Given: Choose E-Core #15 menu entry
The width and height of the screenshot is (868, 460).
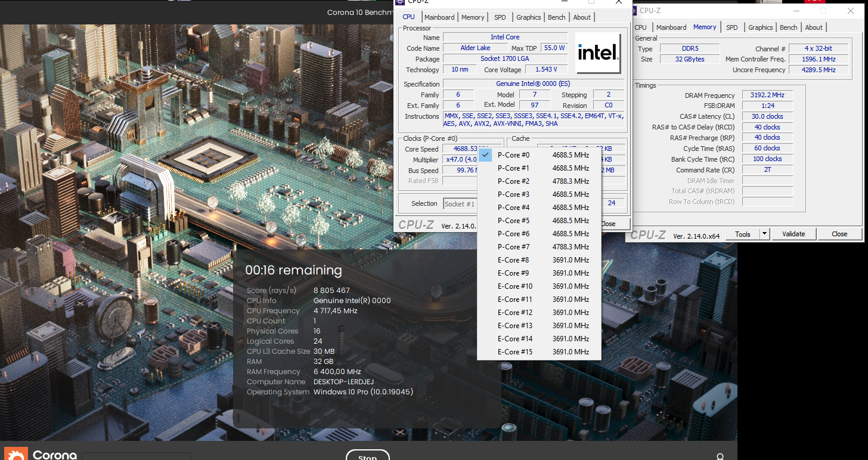Looking at the screenshot, I should coord(539,352).
